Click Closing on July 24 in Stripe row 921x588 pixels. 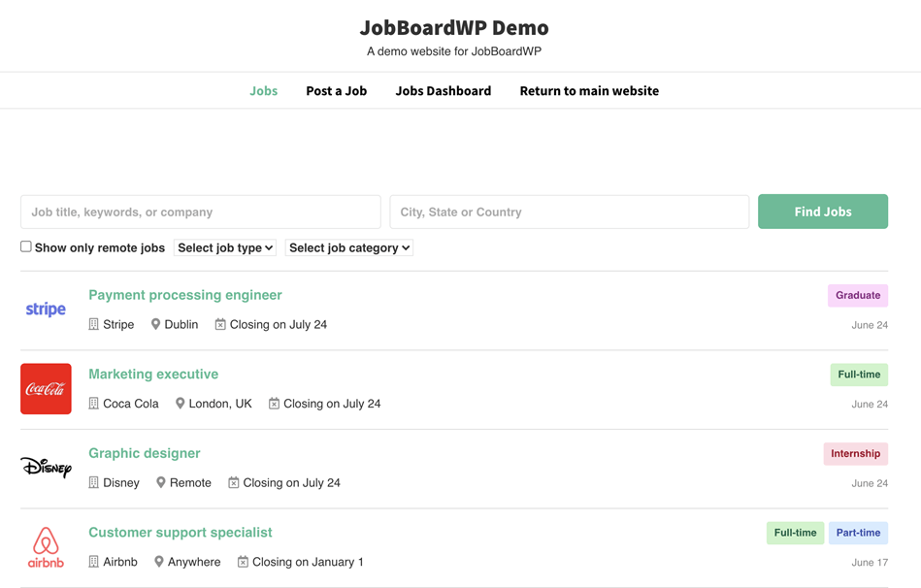coord(279,324)
